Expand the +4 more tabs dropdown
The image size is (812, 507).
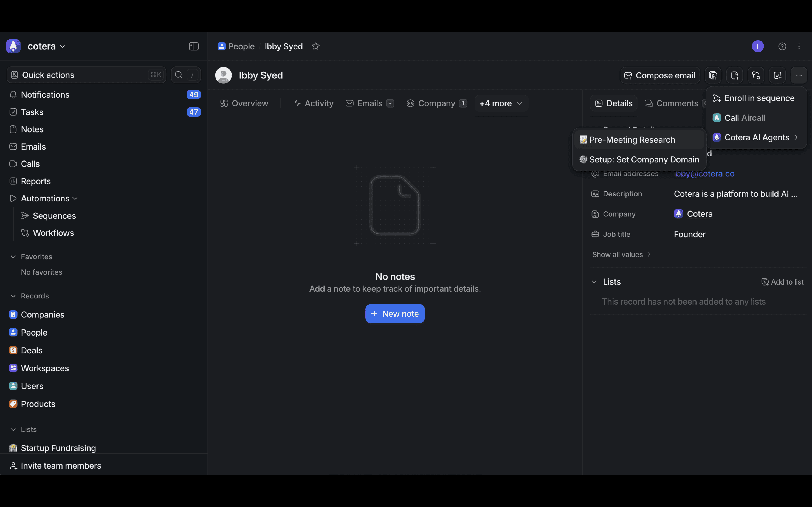[501, 103]
